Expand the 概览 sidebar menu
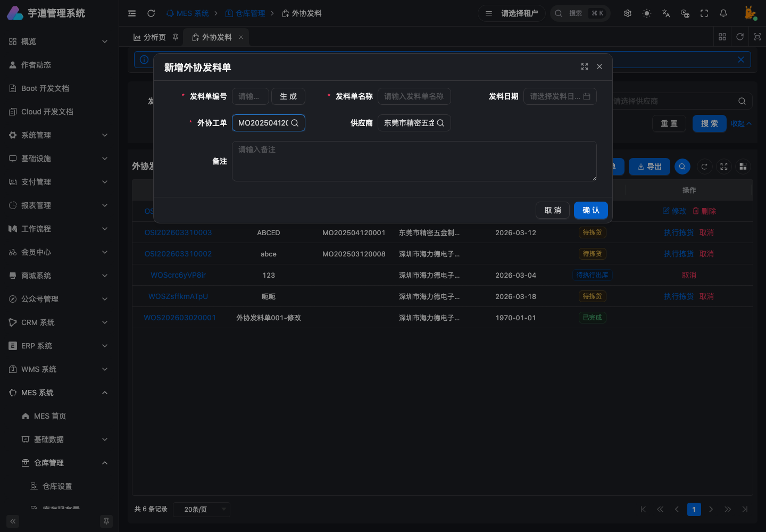766x532 pixels. (59, 41)
